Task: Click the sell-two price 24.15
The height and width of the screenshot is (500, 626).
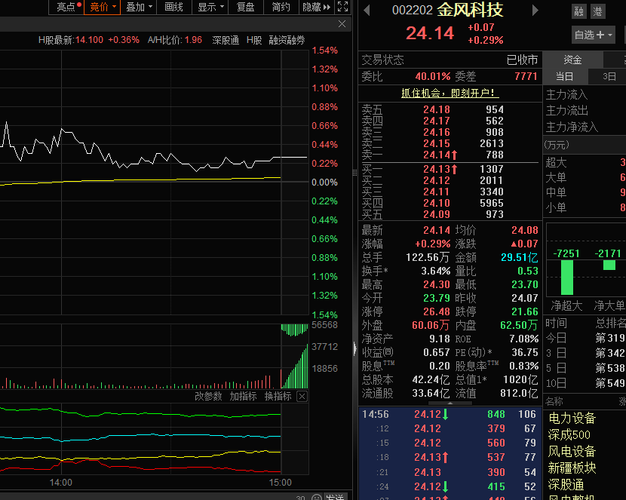Action: coord(436,143)
